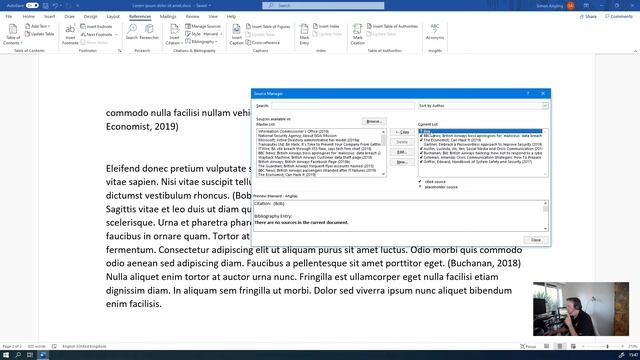The height and width of the screenshot is (360, 640).
Task: Click the Source Manager help question mark
Action: (x=528, y=93)
